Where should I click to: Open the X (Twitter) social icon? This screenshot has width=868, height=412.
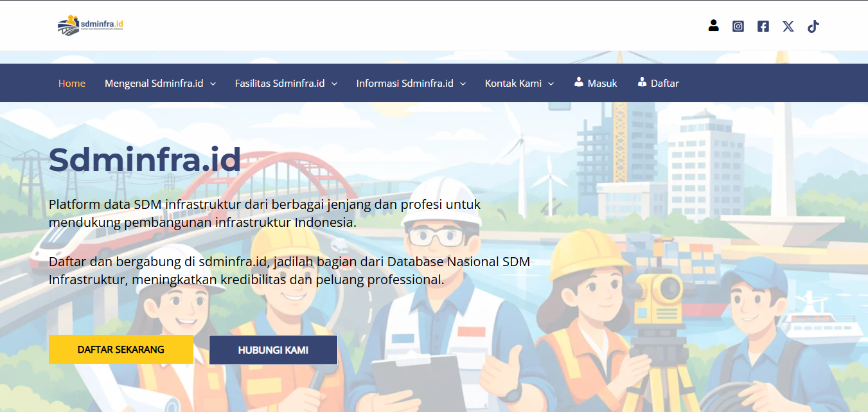pos(788,26)
